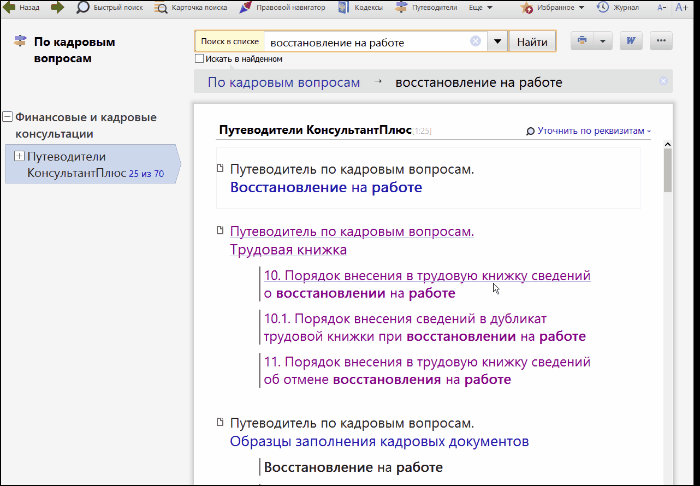Open the Журнал history
Image resolution: width=700 pixels, height=486 pixels.
click(618, 8)
